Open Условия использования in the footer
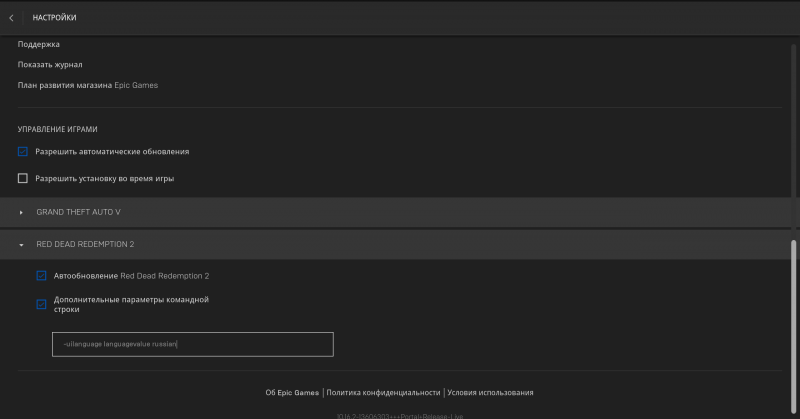The height and width of the screenshot is (419, 800). pyautogui.click(x=490, y=393)
